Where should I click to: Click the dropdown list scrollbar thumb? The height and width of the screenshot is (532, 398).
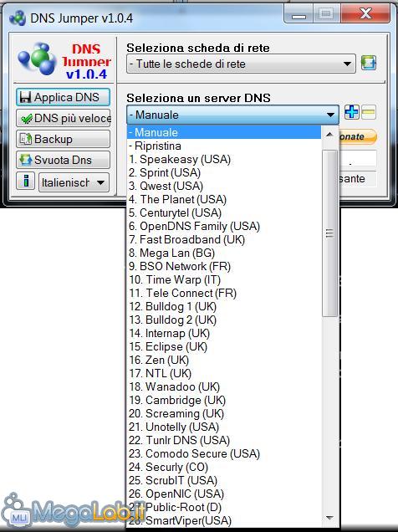click(330, 233)
